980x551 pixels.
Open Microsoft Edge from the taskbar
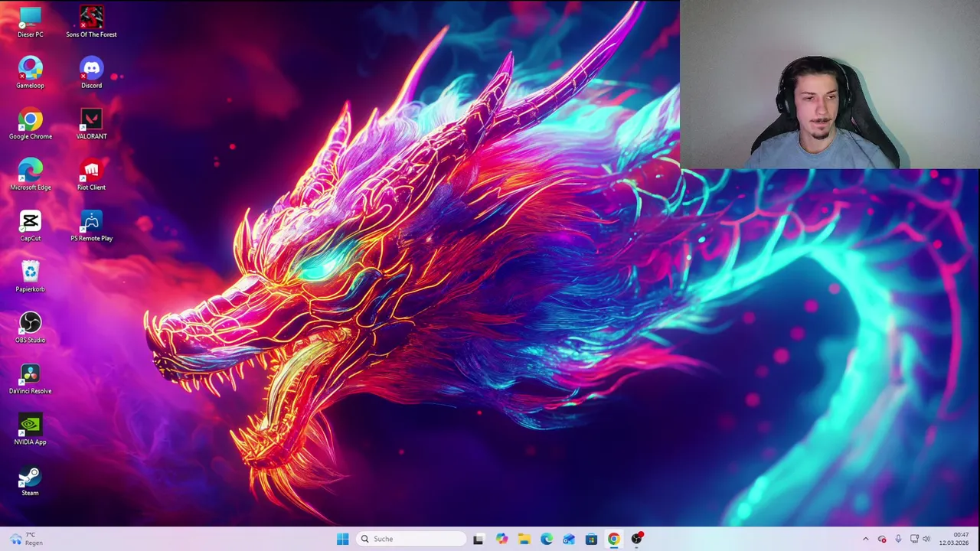click(547, 539)
